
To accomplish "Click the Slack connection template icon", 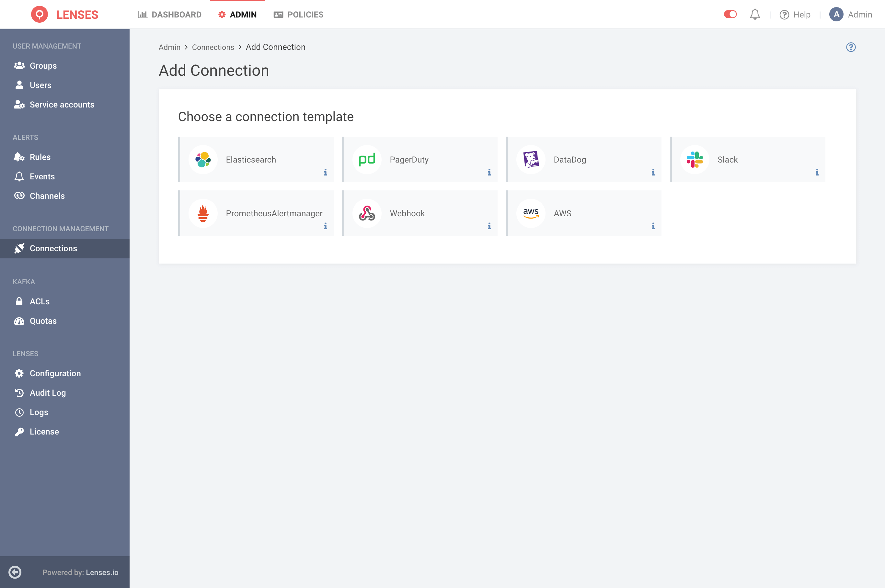I will coord(695,160).
